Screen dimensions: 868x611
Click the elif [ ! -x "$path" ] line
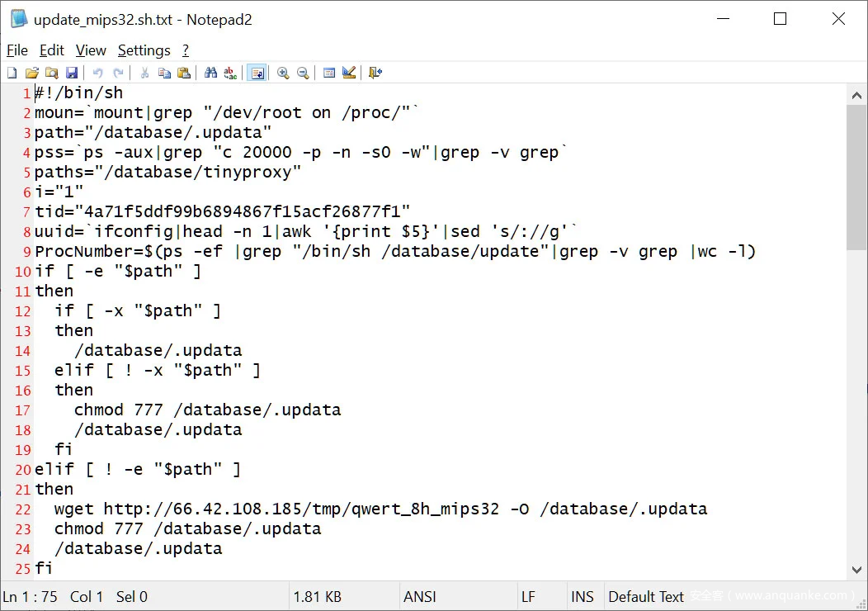[x=158, y=370]
